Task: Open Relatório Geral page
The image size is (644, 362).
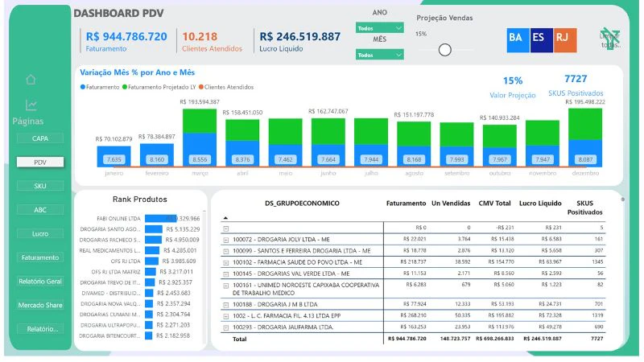Action: [40, 281]
